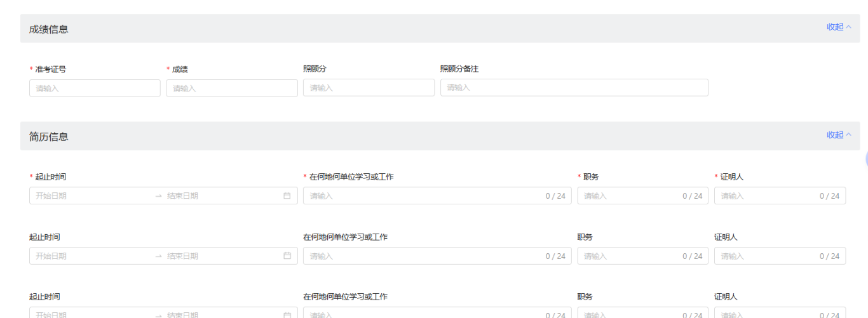Viewport: 868px width, 318px height.
Task: Select the third row 证明人 input
Action: (x=766, y=314)
